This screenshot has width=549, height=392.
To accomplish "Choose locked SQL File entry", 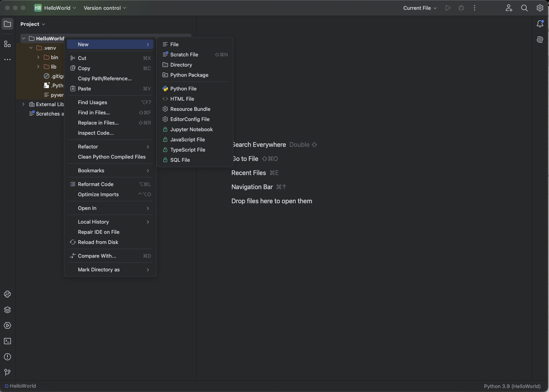I will click(195, 160).
